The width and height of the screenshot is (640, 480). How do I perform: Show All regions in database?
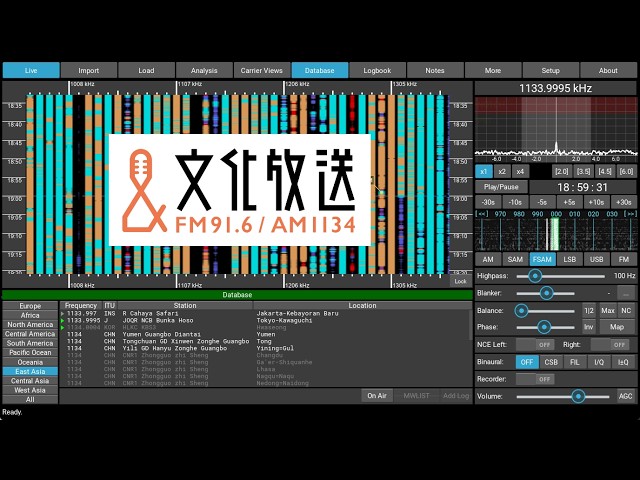pos(30,400)
